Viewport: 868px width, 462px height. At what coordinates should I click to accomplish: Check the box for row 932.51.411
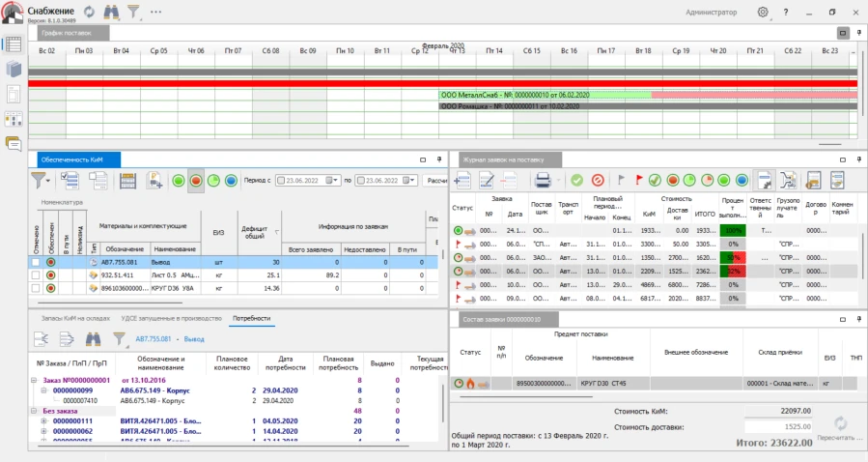click(36, 274)
